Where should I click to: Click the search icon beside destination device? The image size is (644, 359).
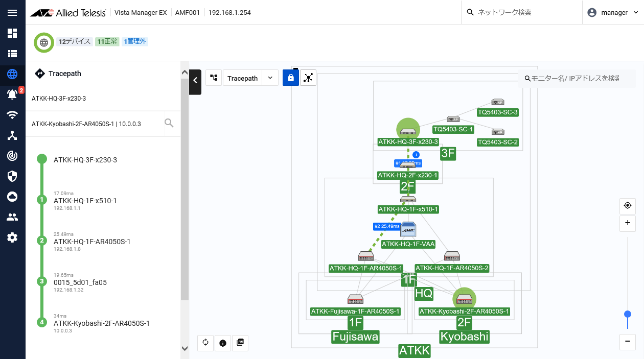click(x=169, y=123)
